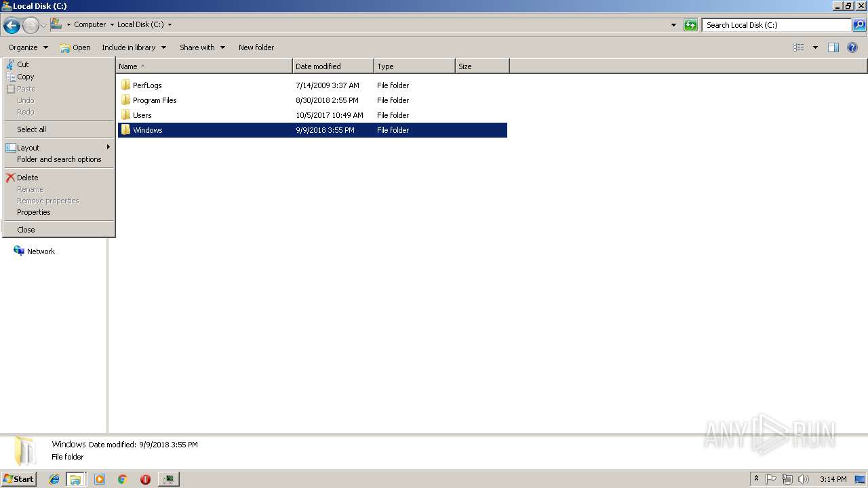Viewport: 868px width, 488px height.
Task: Click the PerfLogs folder icon
Action: coord(125,85)
